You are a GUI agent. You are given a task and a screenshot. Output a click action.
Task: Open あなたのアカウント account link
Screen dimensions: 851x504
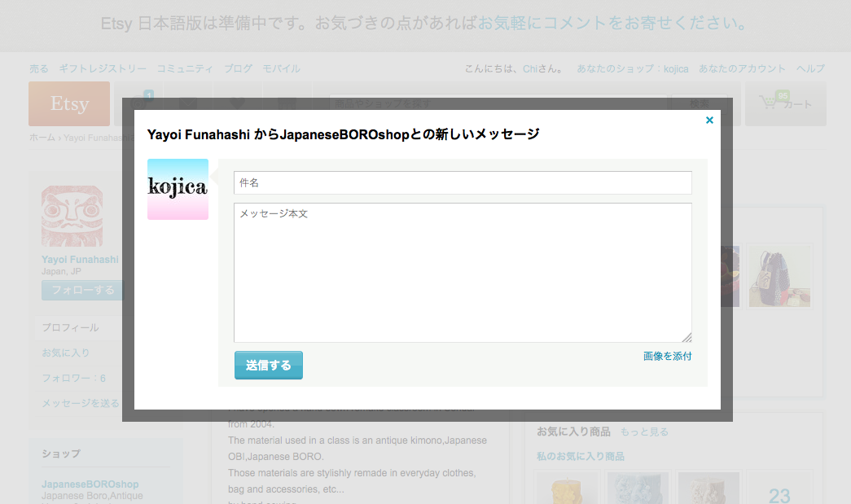tap(742, 69)
